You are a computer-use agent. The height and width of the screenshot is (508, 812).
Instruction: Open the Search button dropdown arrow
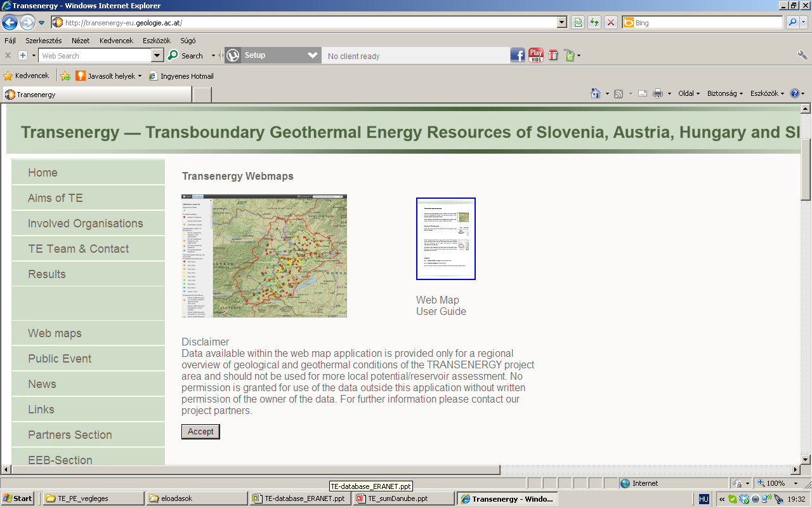click(x=213, y=56)
